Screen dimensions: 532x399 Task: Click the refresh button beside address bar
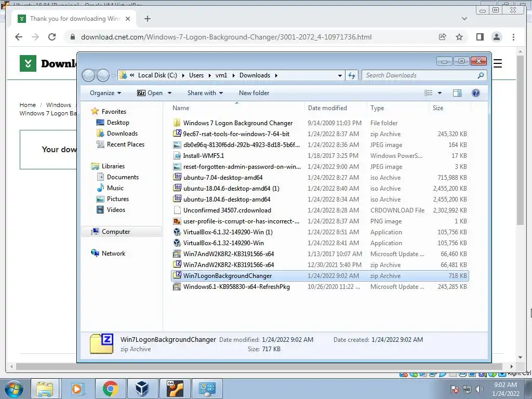[352, 75]
